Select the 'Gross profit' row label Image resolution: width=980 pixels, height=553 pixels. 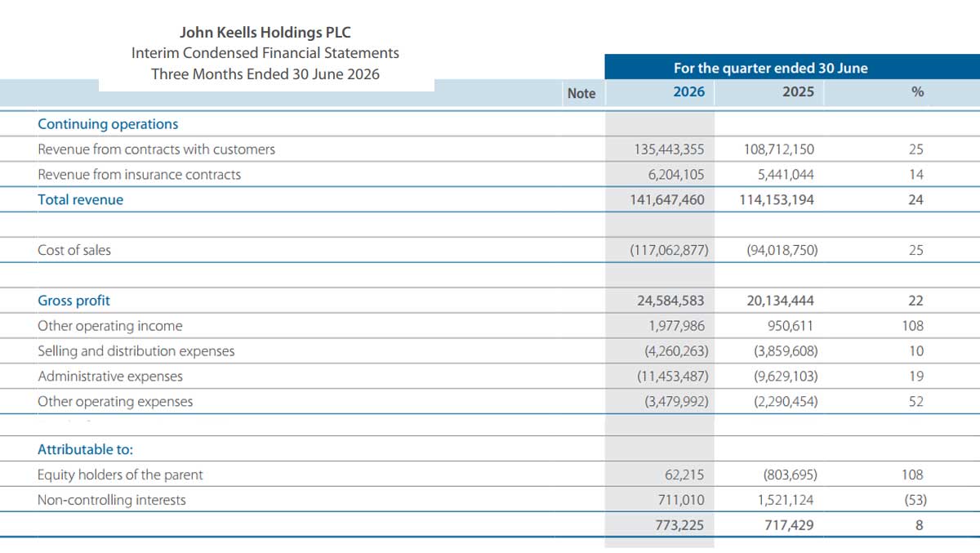tap(74, 301)
